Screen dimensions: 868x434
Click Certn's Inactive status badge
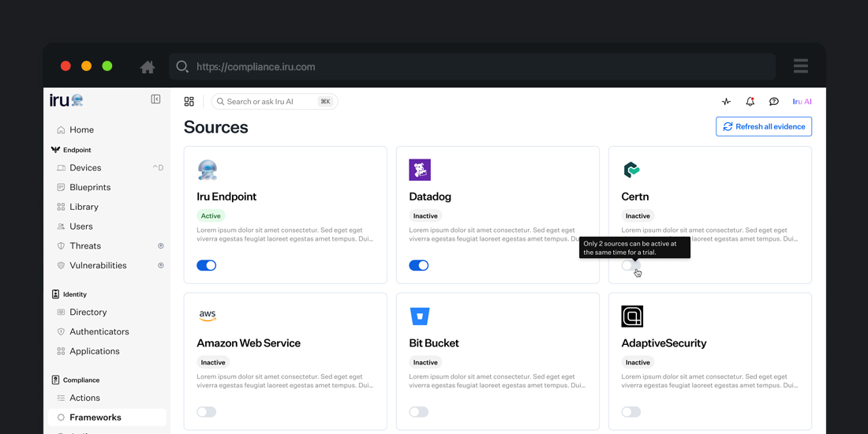pos(638,216)
